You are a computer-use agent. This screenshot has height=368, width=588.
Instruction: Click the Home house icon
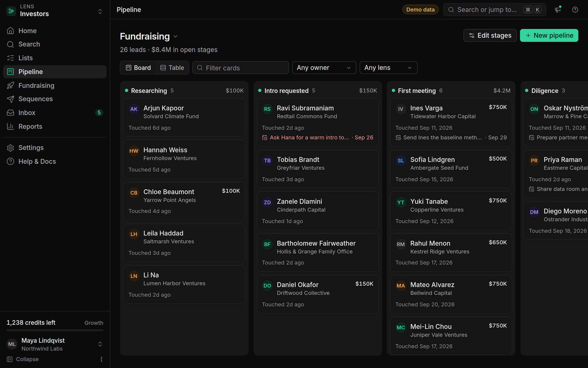(10, 31)
